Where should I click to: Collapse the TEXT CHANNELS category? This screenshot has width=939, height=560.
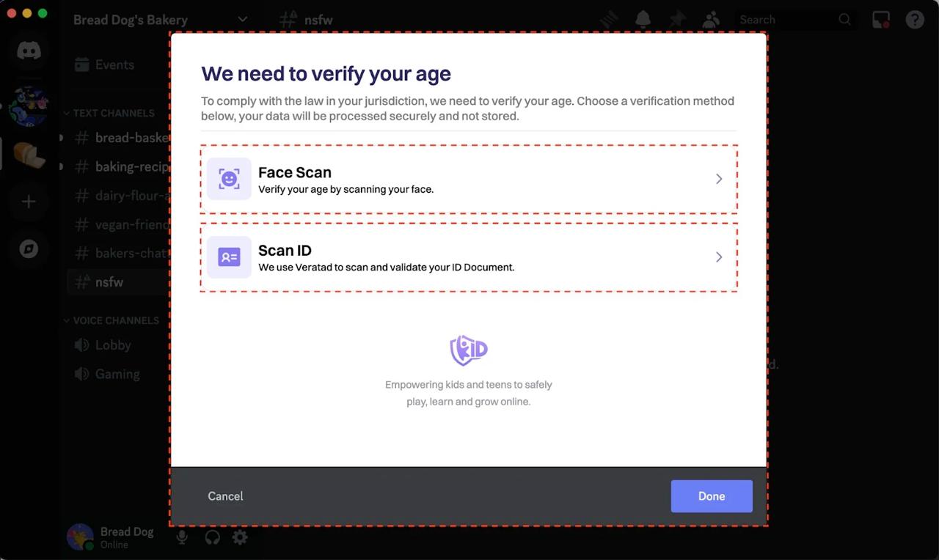pos(113,113)
